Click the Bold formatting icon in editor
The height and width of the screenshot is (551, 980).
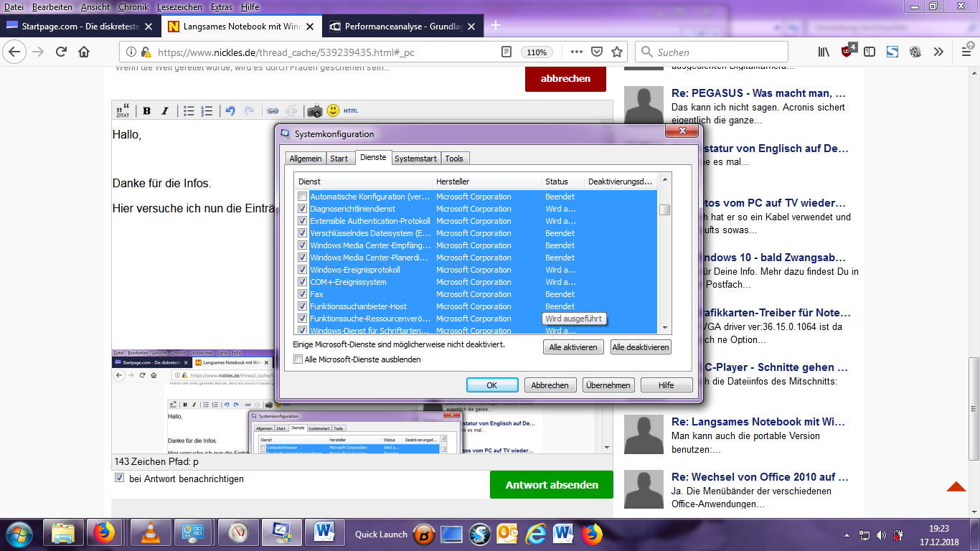click(x=146, y=110)
